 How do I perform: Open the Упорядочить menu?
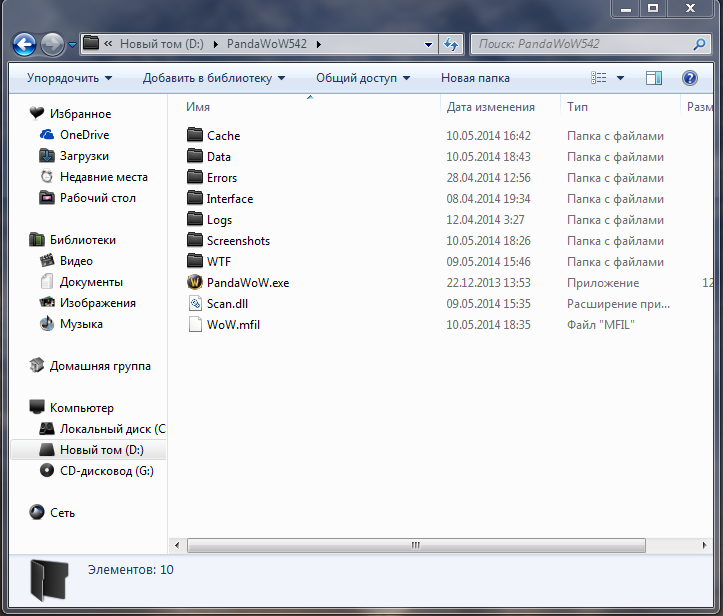click(x=69, y=78)
